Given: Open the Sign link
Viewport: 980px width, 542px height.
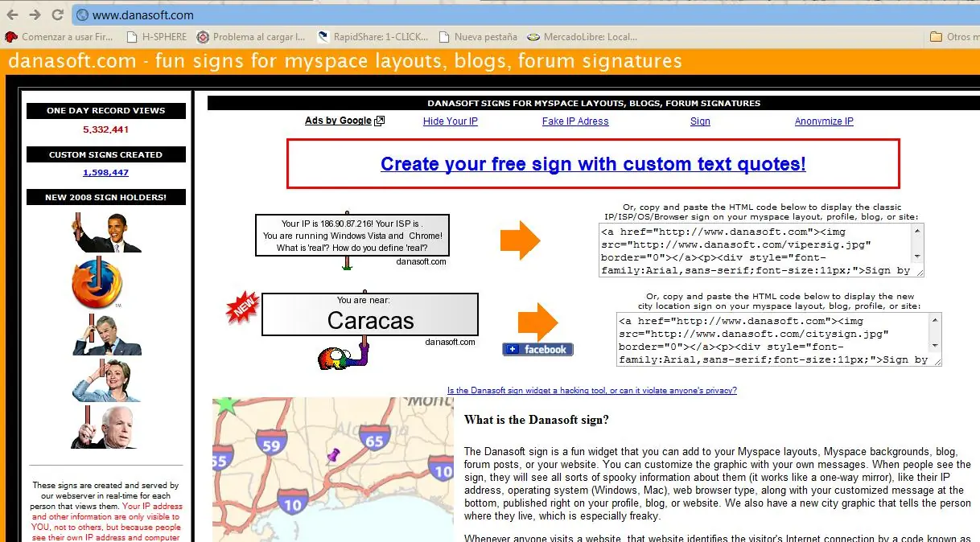Looking at the screenshot, I should pyautogui.click(x=700, y=121).
